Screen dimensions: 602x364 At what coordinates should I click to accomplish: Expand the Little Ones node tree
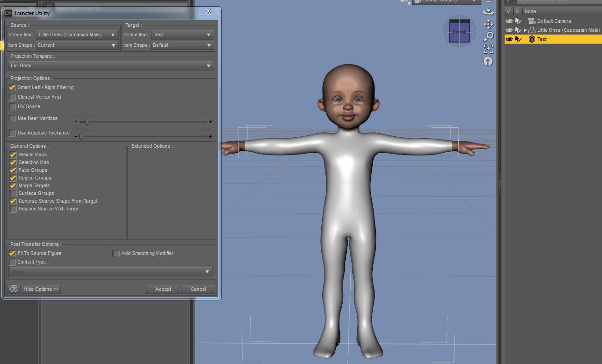525,30
